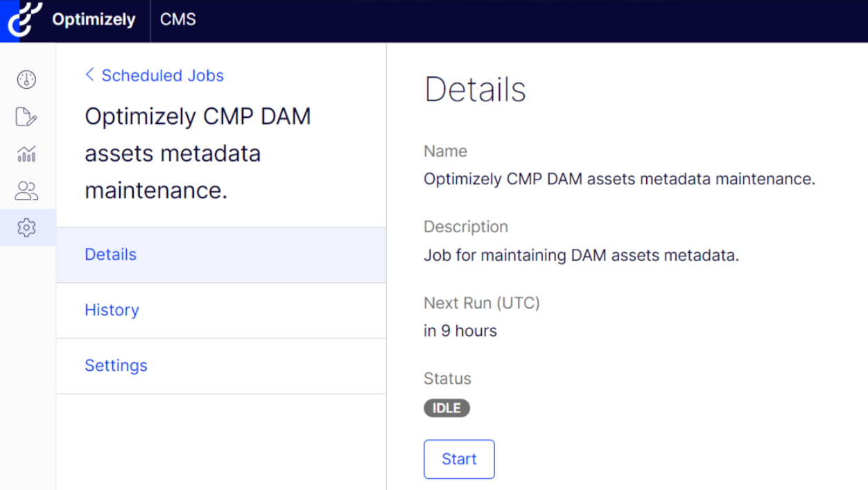This screenshot has height=490, width=868.
Task: Click the IDLE status badge
Action: 446,408
